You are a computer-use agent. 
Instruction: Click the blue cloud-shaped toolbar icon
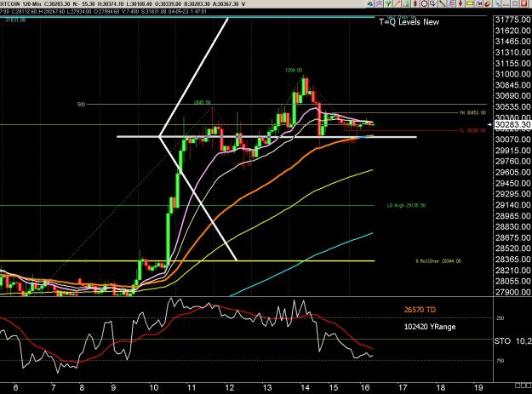pyautogui.click(x=370, y=3)
